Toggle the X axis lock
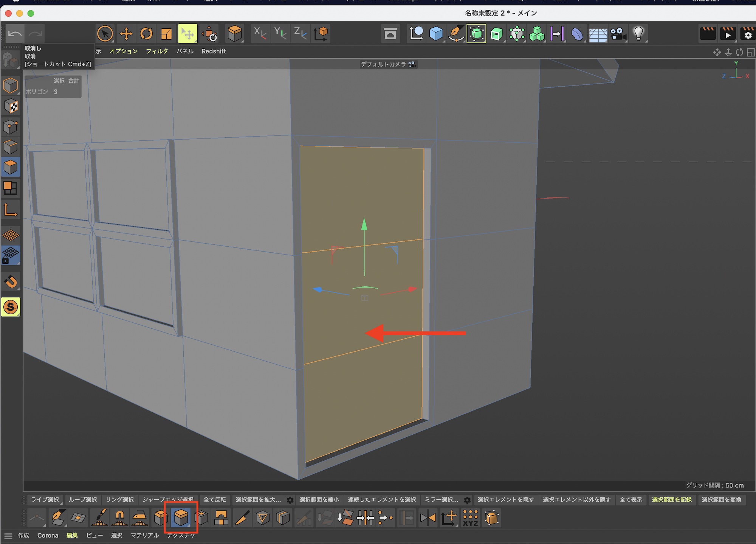Image resolution: width=756 pixels, height=544 pixels. [x=260, y=33]
